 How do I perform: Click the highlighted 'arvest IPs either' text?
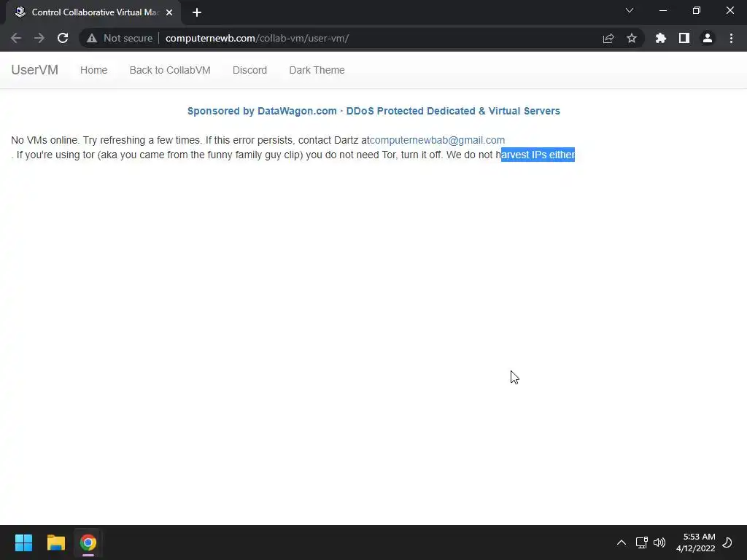[538, 155]
